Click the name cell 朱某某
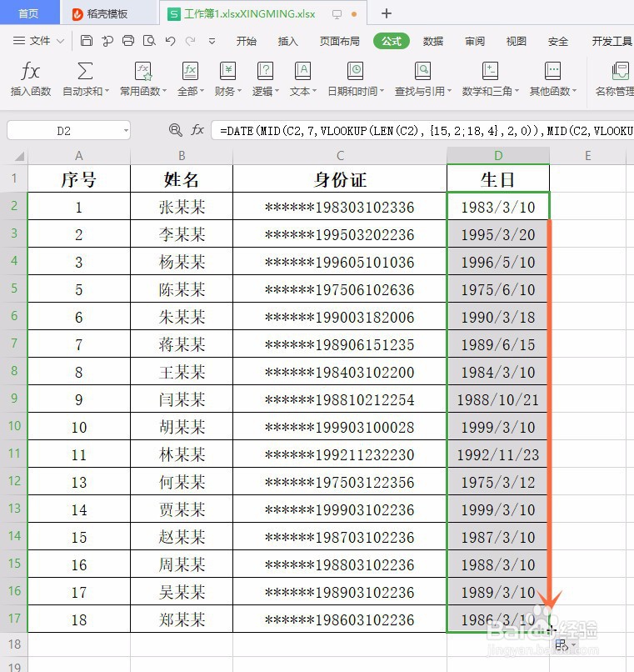Screen dimensions: 634x672 click(x=182, y=317)
